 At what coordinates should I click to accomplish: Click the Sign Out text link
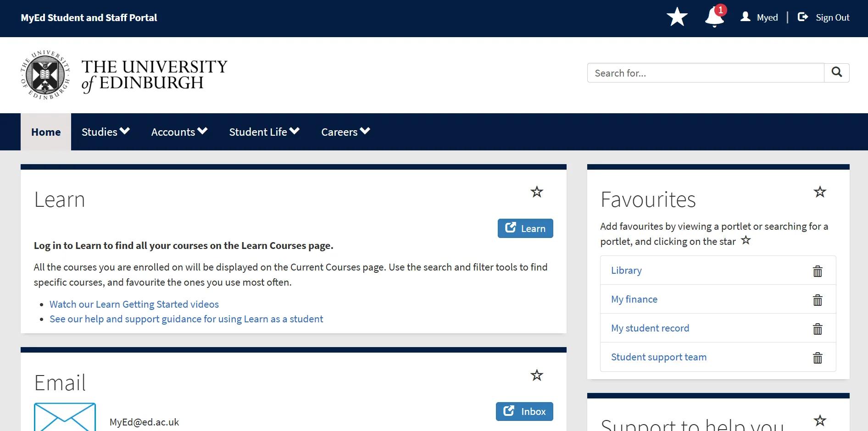[x=833, y=17]
